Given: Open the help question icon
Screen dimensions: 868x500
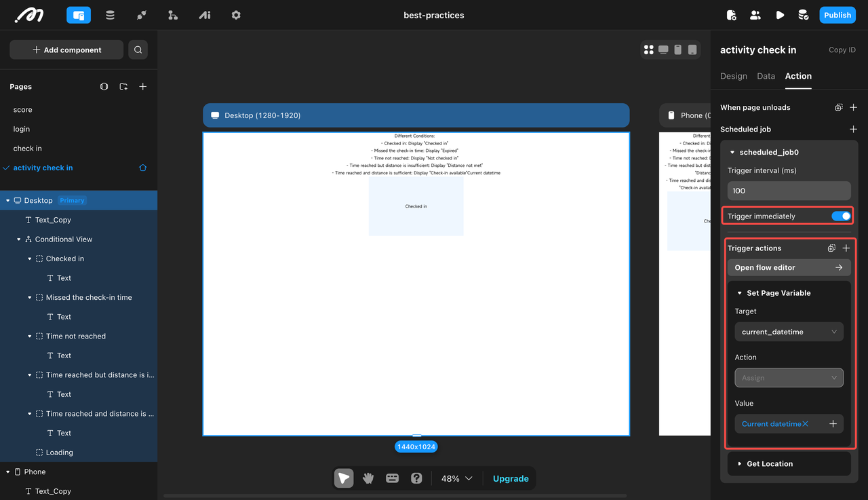Looking at the screenshot, I should coord(416,478).
